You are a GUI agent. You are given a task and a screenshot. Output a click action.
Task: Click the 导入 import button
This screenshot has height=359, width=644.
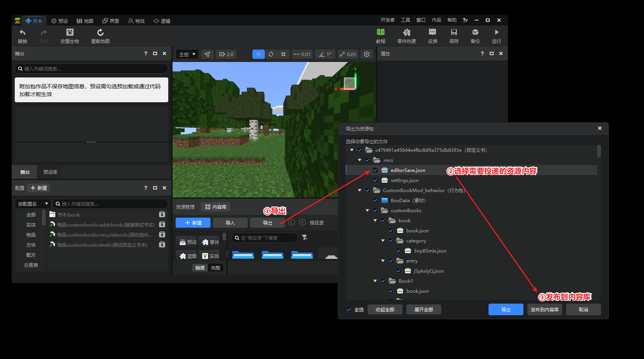point(230,223)
